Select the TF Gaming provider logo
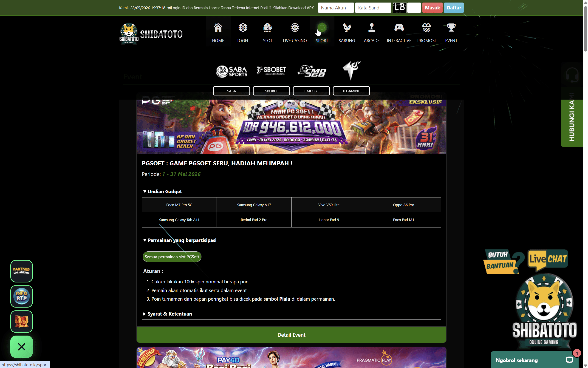The image size is (588, 368). 351,70
